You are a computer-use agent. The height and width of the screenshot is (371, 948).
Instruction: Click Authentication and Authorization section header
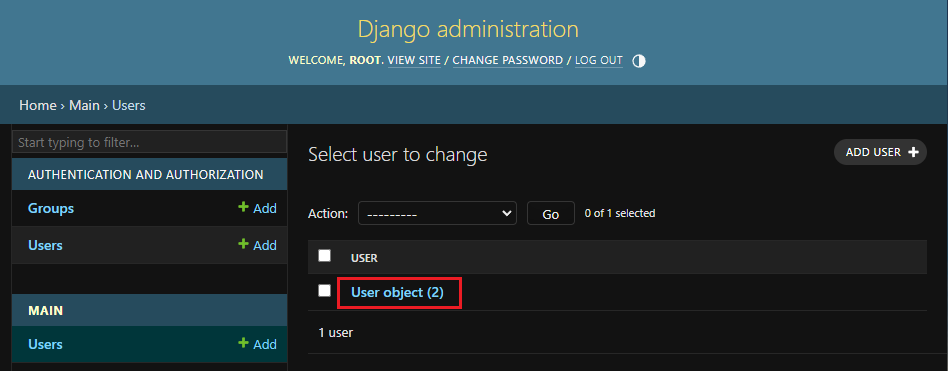tap(146, 175)
